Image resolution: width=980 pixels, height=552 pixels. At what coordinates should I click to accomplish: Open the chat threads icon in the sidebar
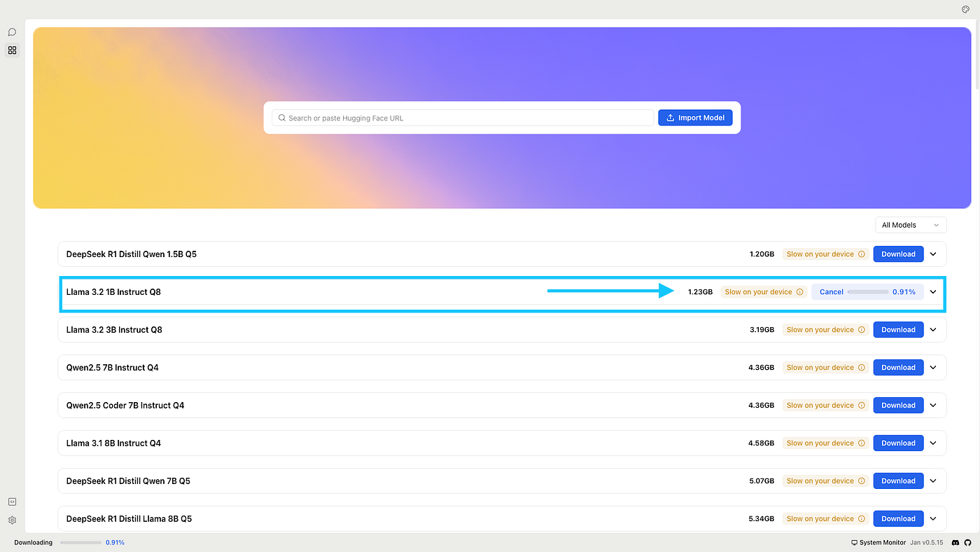(x=12, y=32)
